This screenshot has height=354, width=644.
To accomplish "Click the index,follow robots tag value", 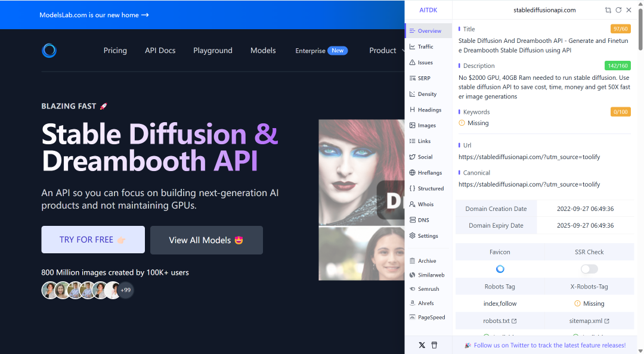I will pos(500,303).
